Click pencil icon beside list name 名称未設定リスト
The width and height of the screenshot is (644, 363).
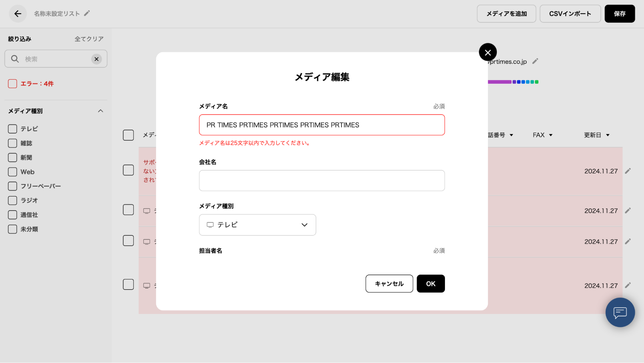pyautogui.click(x=87, y=13)
